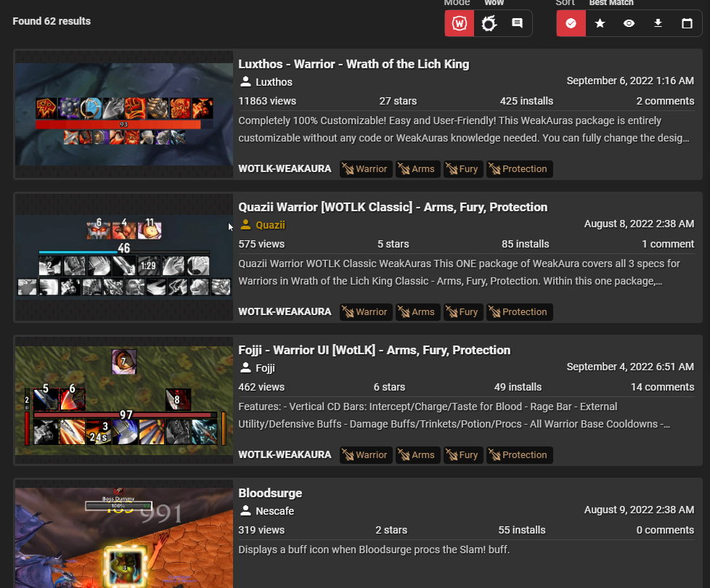Screen dimensions: 710x588
Task: Click WOTLK-WEAKAURA label on Quazii result
Action: (x=285, y=312)
